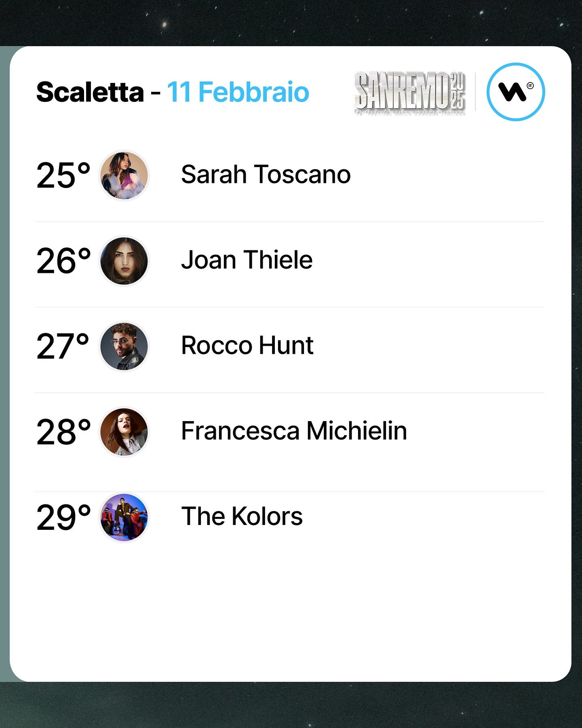Click the 27° position number
Viewport: 582px width, 728px height.
63,346
